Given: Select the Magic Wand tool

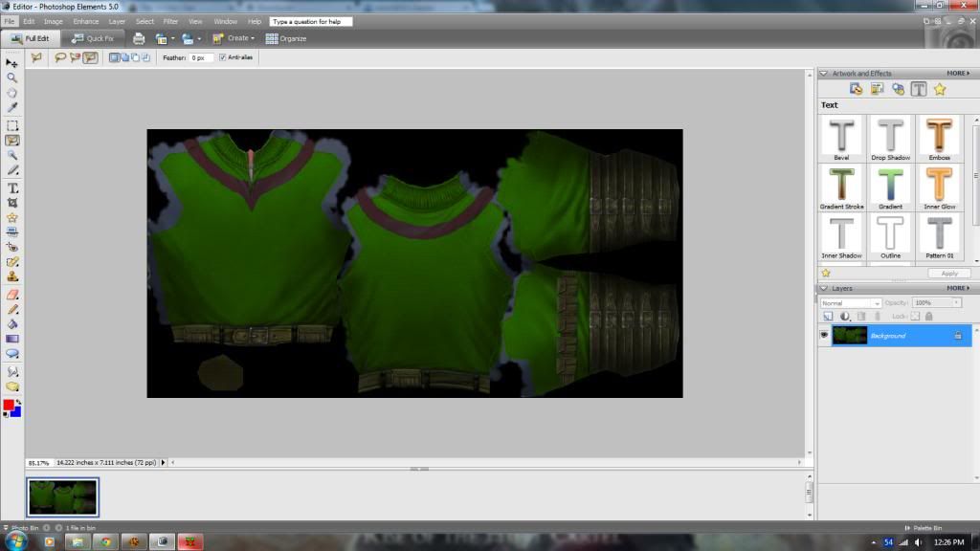Looking at the screenshot, I should click(x=11, y=155).
